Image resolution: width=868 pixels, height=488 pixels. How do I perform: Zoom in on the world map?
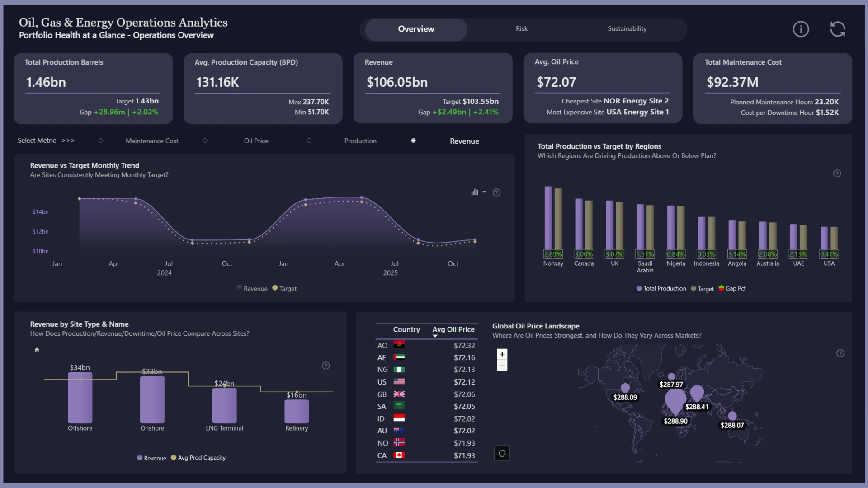[502, 354]
